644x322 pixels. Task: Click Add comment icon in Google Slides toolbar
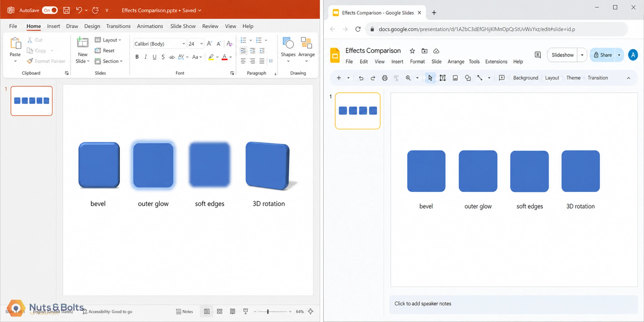tap(502, 78)
